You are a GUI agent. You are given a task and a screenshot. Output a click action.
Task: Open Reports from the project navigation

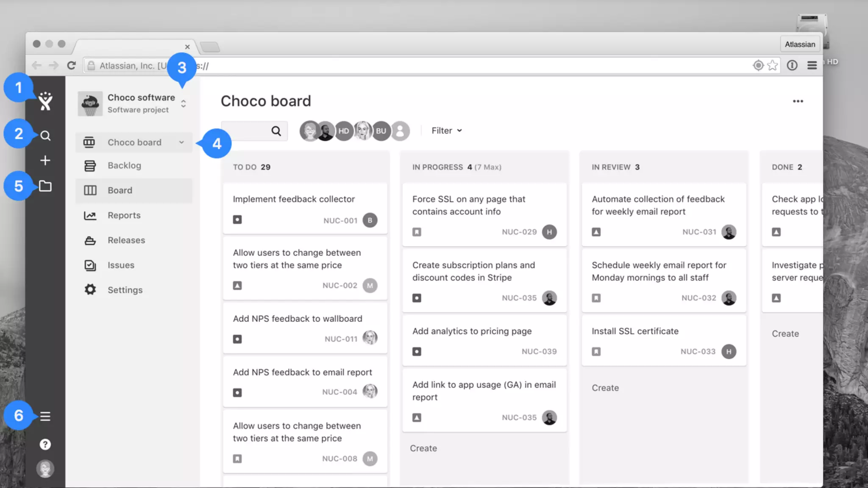tap(124, 215)
